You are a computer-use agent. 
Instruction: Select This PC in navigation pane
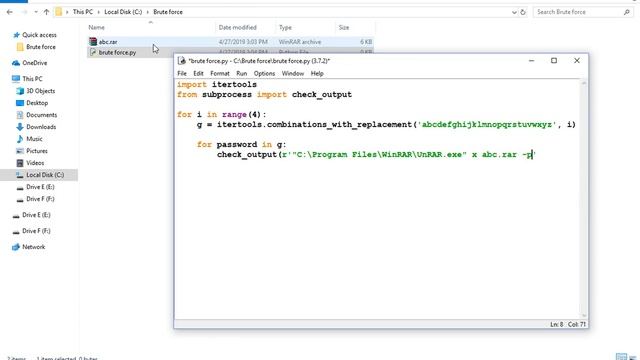[32, 79]
